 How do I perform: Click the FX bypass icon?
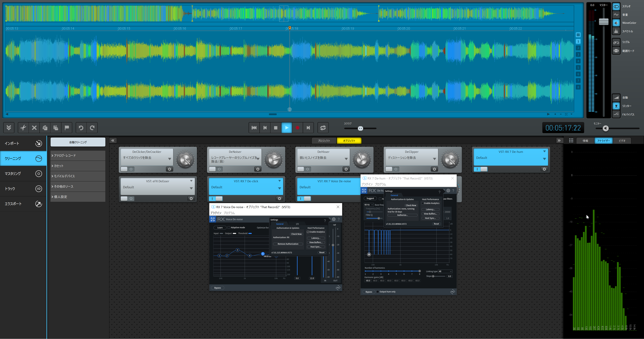pos(616,114)
